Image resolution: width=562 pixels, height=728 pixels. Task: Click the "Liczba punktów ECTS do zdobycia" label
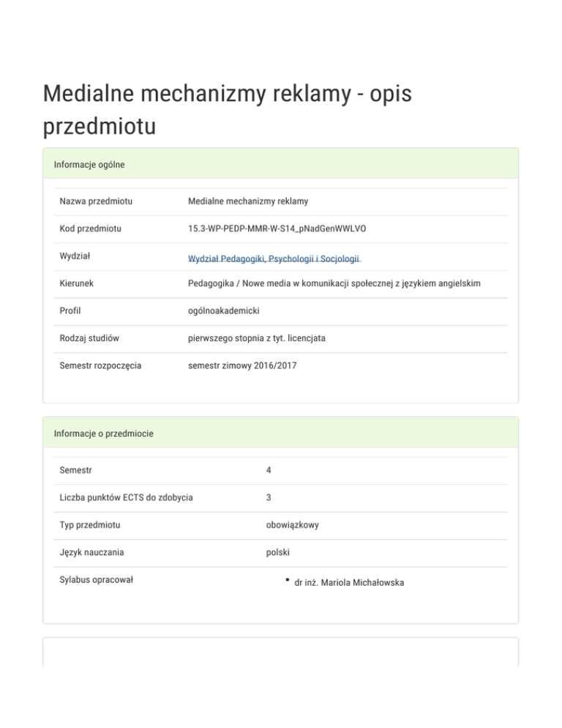[126, 497]
